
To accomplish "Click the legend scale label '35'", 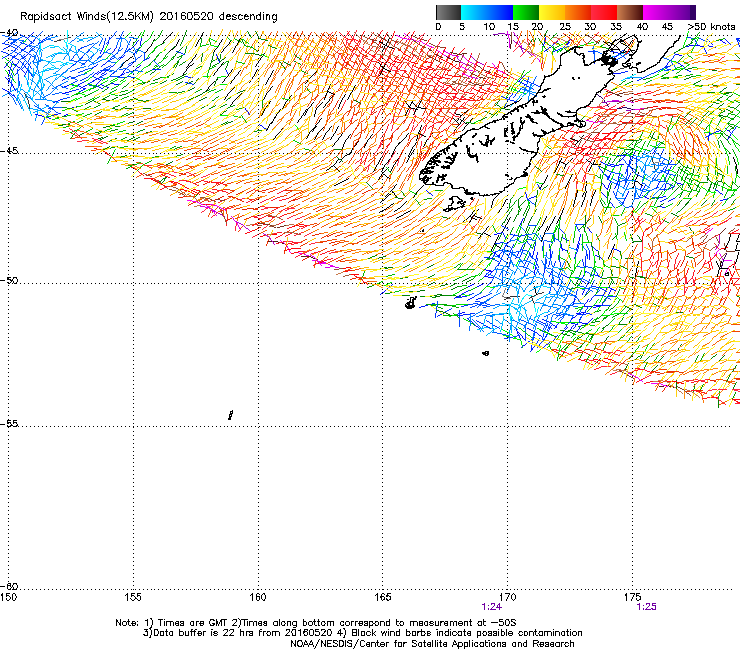I will (616, 27).
